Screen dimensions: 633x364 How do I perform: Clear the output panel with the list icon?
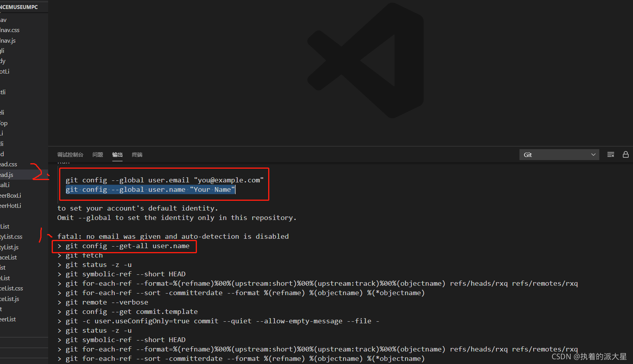(611, 155)
